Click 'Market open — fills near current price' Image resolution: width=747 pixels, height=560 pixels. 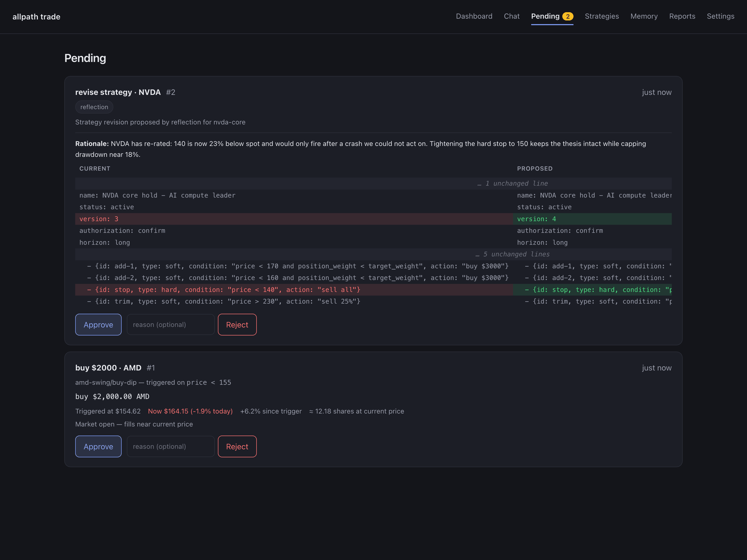coord(134,424)
